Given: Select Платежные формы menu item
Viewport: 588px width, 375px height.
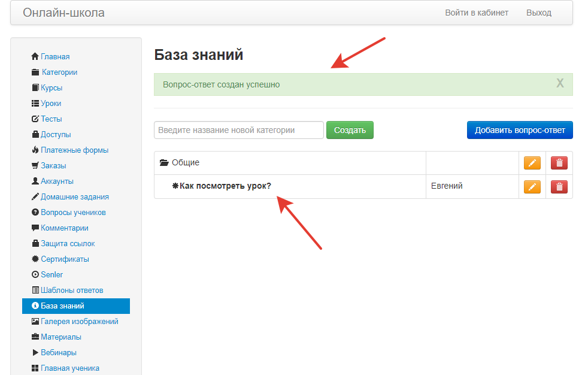Looking at the screenshot, I should 74,150.
